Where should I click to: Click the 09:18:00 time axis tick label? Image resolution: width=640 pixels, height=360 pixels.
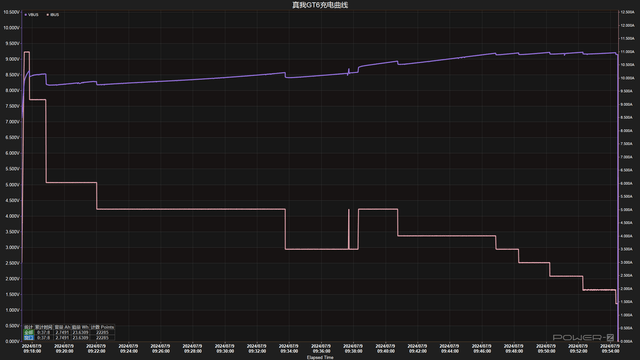pos(32,349)
